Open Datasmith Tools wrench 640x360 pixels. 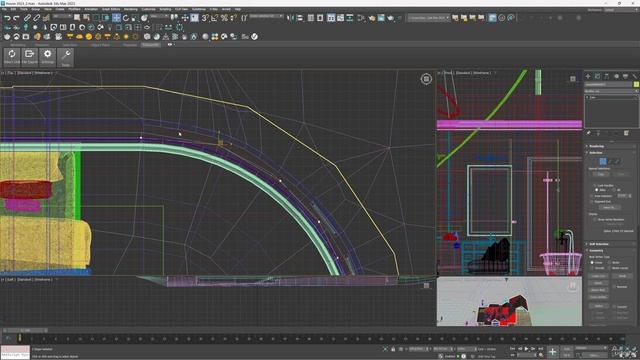(65, 57)
